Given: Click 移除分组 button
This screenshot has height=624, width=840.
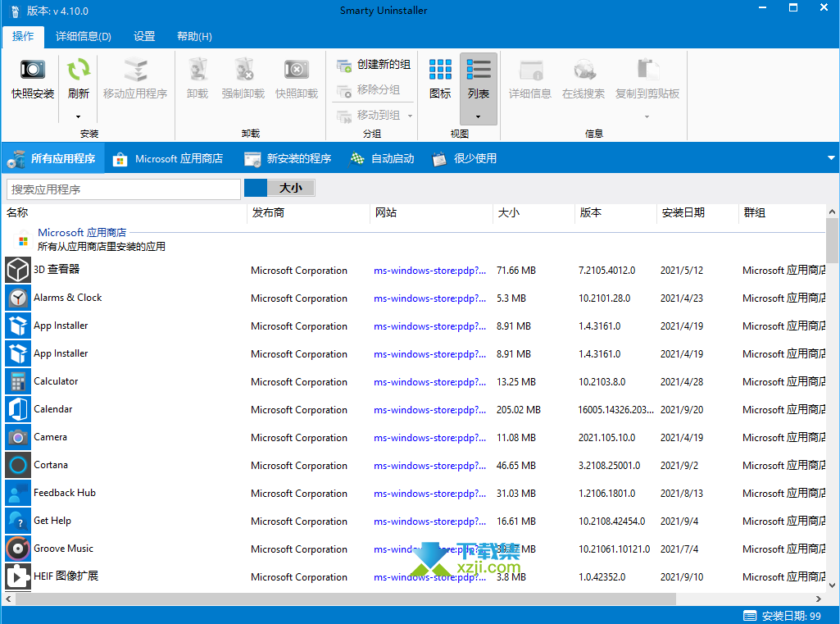Looking at the screenshot, I should (x=369, y=90).
